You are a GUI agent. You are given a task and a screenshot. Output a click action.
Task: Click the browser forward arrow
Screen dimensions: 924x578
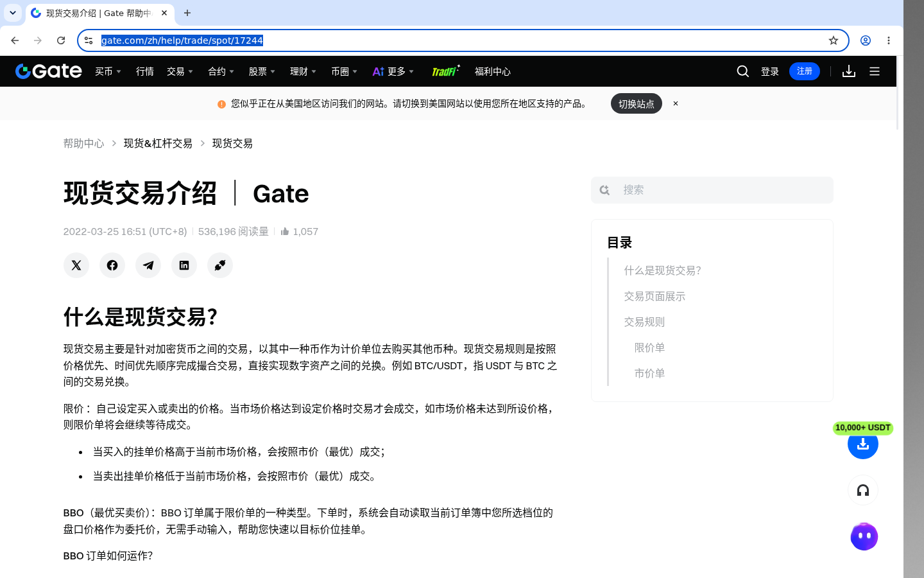pos(38,40)
